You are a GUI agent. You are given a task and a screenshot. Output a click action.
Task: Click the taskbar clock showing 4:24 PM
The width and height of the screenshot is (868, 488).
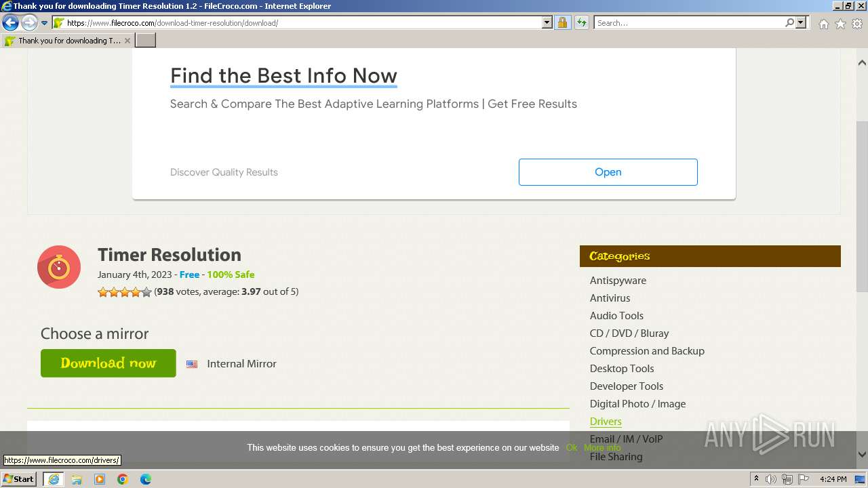point(833,479)
